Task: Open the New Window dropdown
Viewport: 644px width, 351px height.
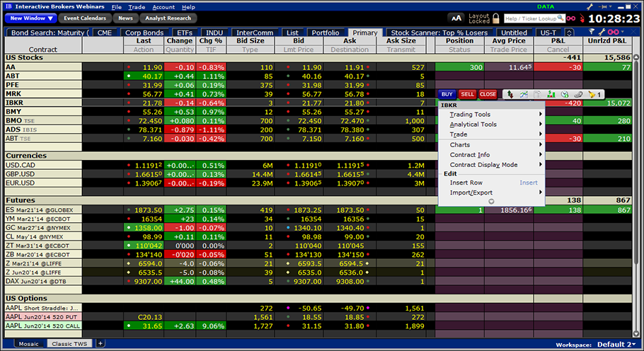Action: [31, 18]
